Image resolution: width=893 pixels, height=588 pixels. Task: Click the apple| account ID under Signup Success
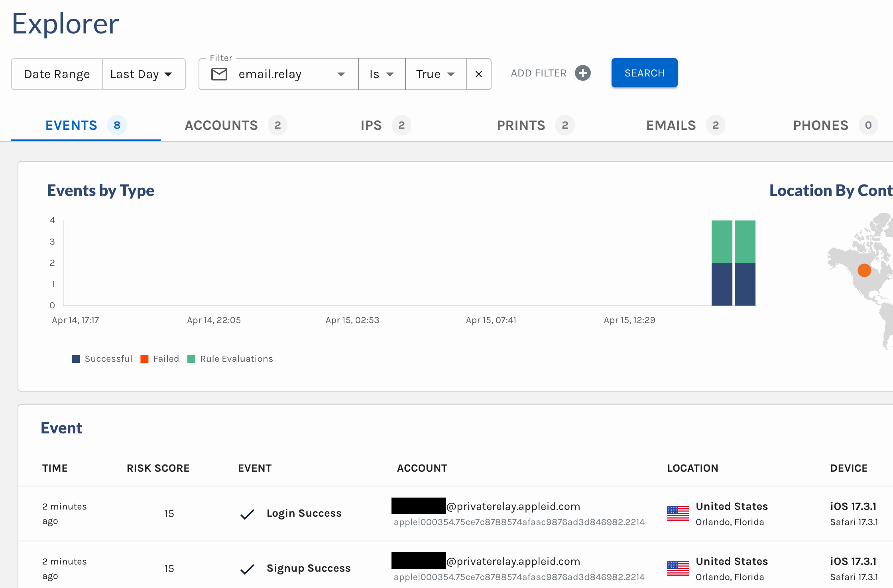[519, 577]
